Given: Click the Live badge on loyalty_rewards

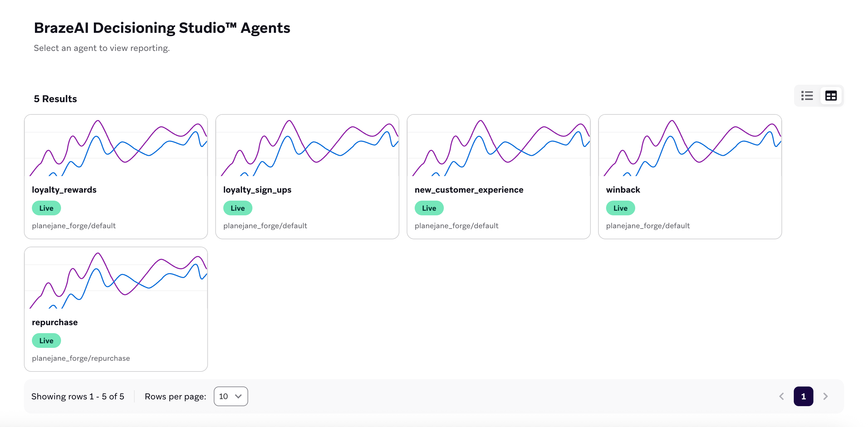Looking at the screenshot, I should 46,208.
